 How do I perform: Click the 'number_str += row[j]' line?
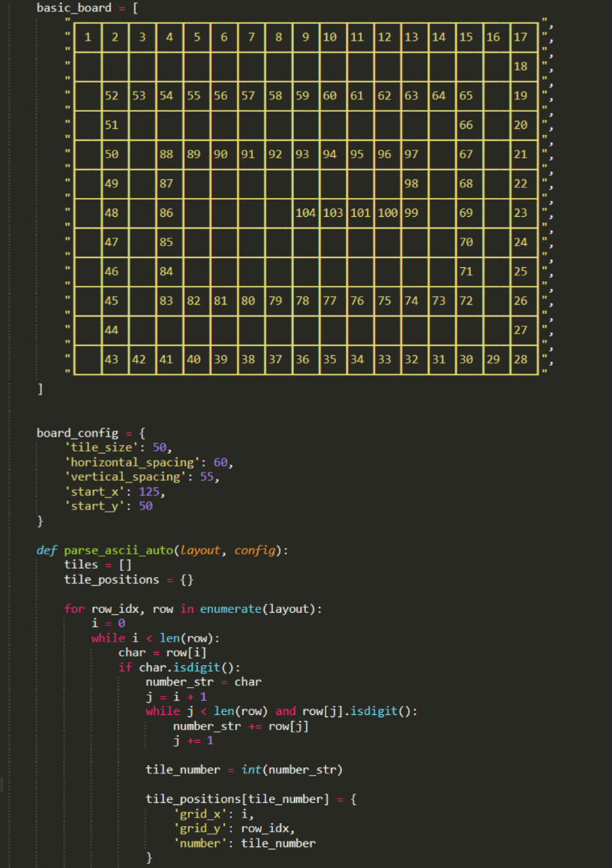(241, 726)
